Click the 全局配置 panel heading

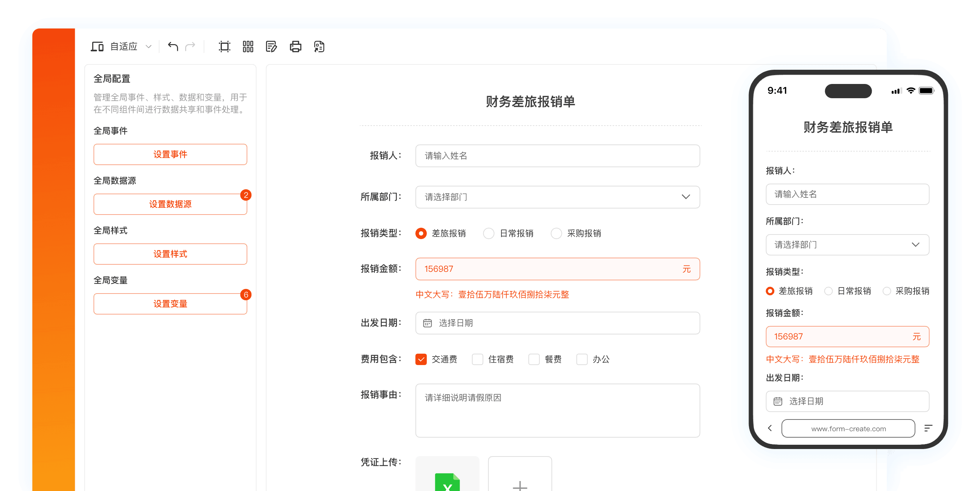(112, 79)
